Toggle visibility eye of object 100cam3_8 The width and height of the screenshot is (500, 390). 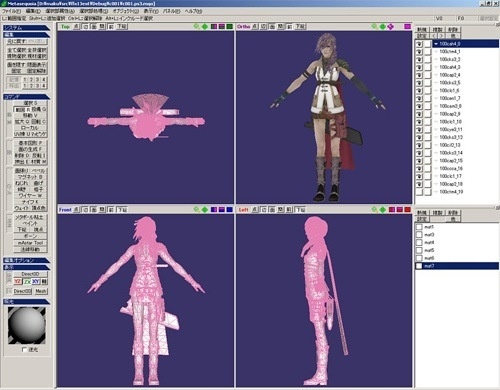click(419, 106)
